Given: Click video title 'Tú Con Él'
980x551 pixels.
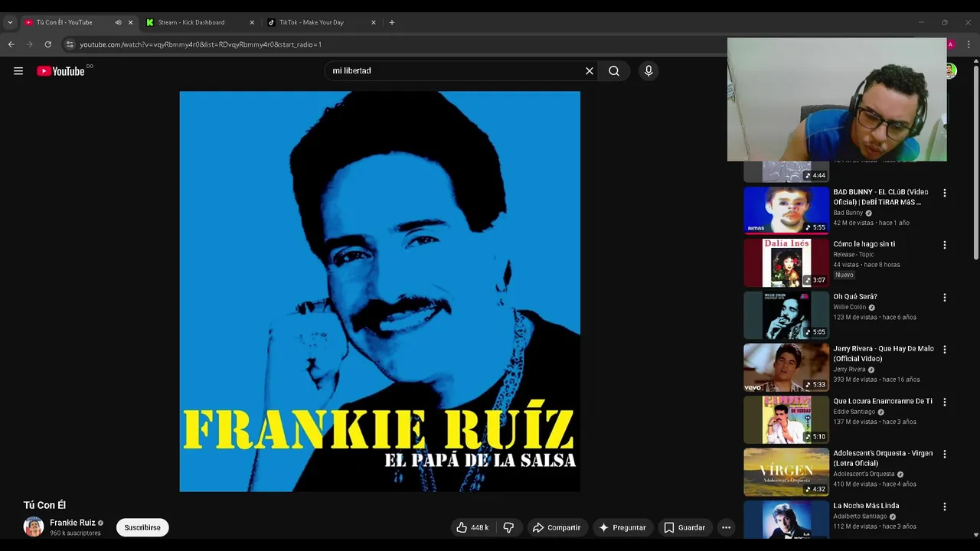Looking at the screenshot, I should [44, 505].
